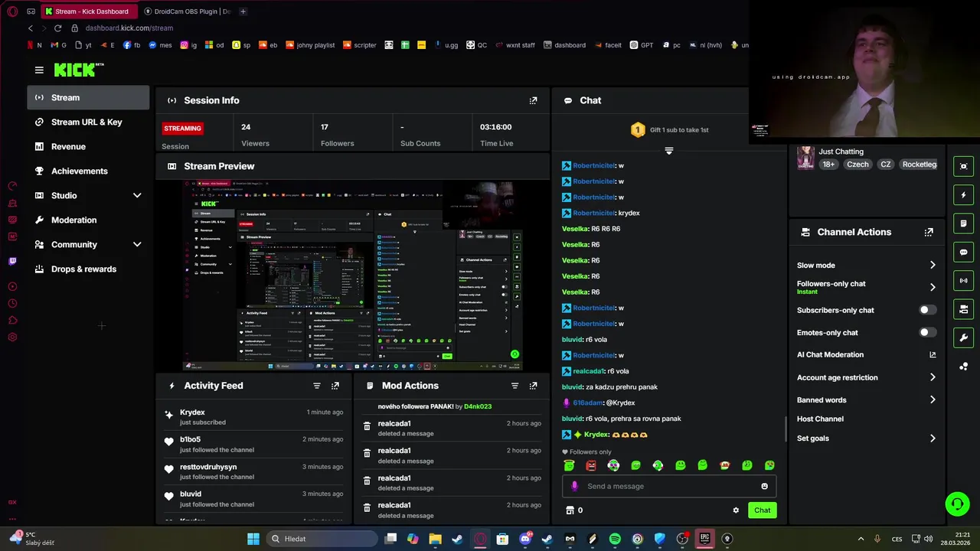
Task: Open the Mod Actions filter options
Action: click(x=515, y=386)
